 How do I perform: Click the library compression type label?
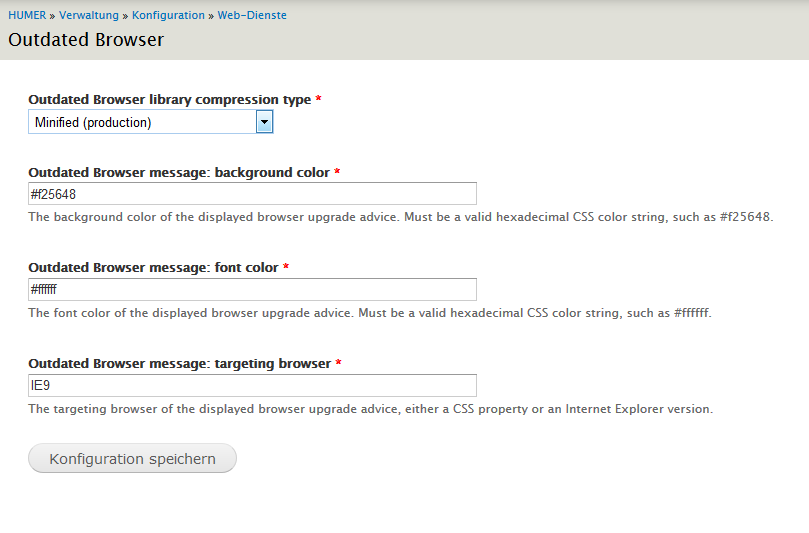tap(170, 100)
